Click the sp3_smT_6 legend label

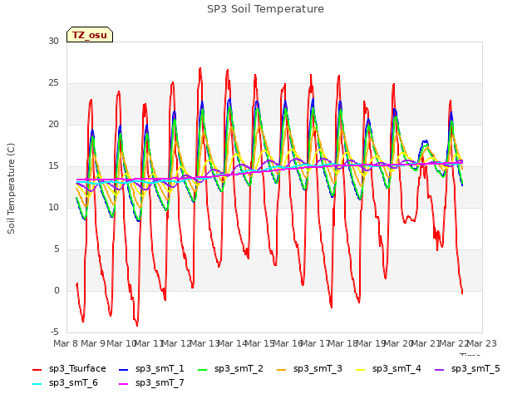pyautogui.click(x=73, y=383)
